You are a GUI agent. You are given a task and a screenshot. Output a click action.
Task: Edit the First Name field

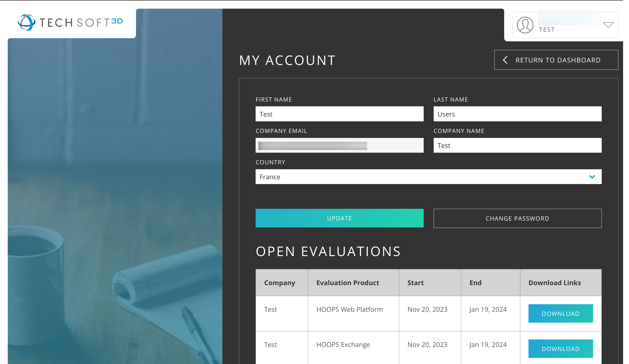pyautogui.click(x=340, y=114)
